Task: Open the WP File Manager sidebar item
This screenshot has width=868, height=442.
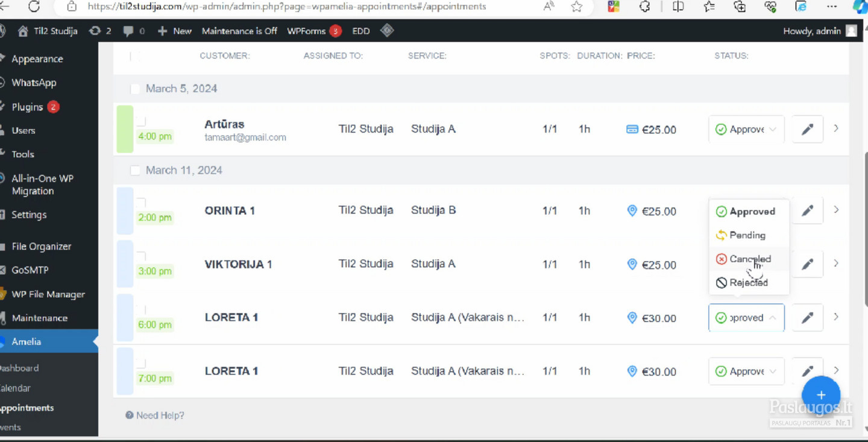Action: click(x=49, y=294)
